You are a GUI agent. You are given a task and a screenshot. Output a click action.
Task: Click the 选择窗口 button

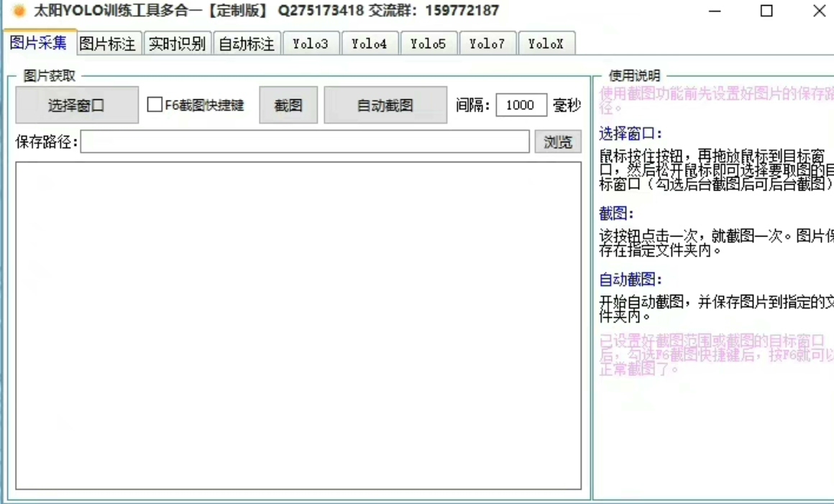(77, 105)
